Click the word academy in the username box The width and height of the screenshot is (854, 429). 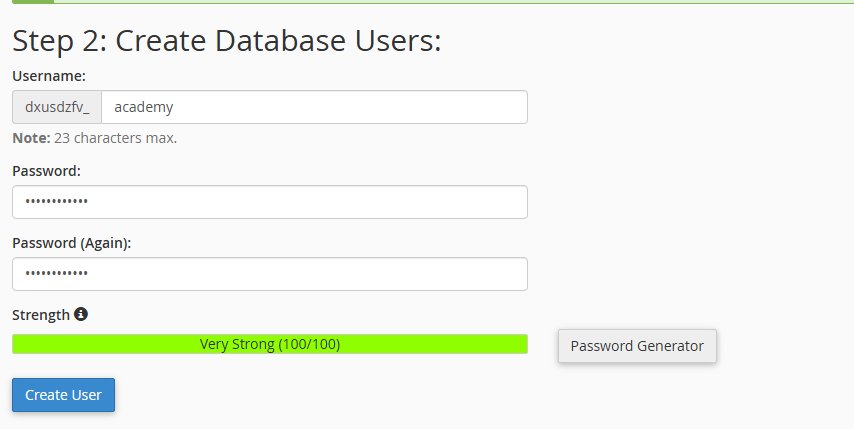(x=145, y=107)
